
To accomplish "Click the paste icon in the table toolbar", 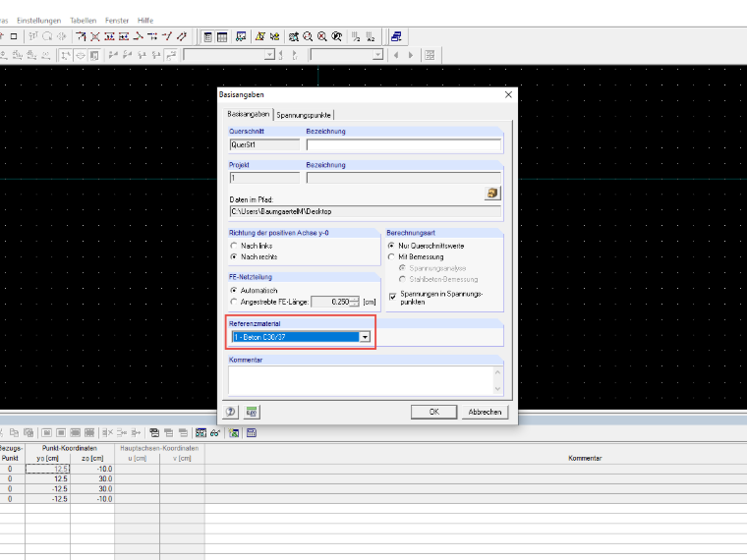I will click(29, 433).
